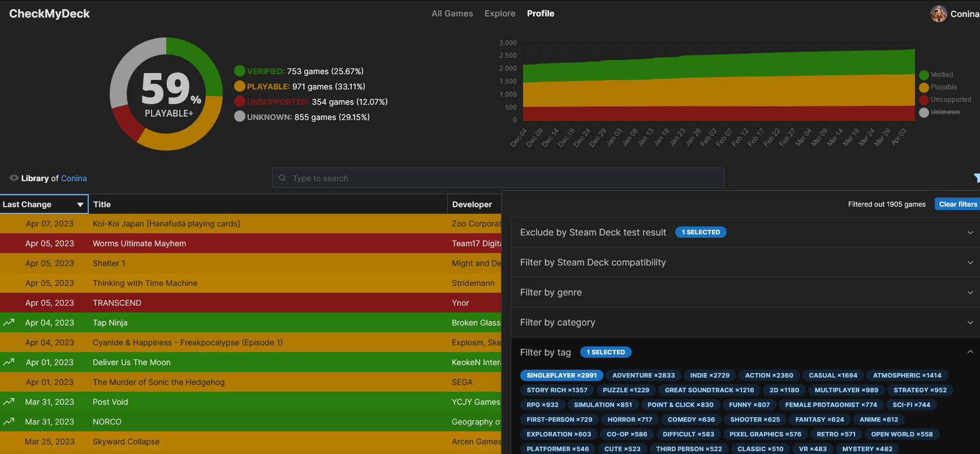The image size is (980, 454).
Task: Enable the ADVENTURE tag filter
Action: tap(644, 375)
